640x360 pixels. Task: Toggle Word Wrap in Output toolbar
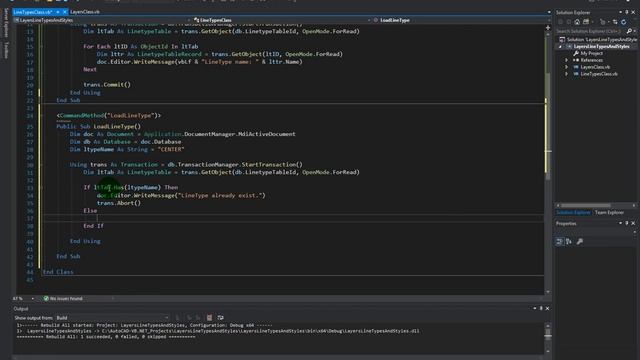coord(220,318)
